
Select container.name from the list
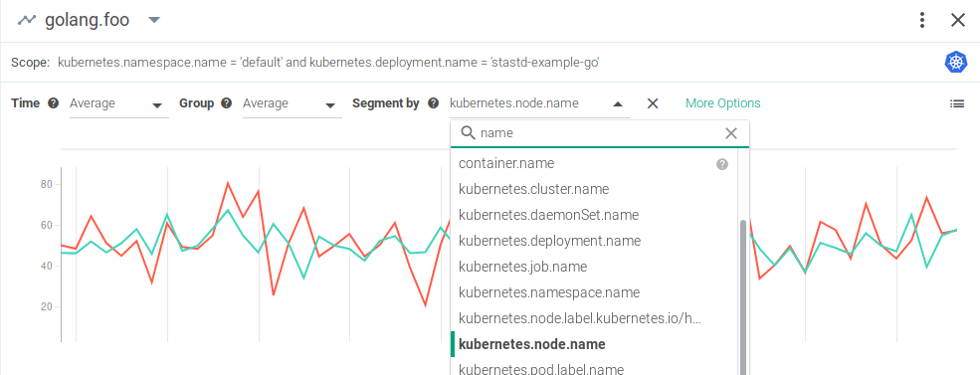point(594,164)
